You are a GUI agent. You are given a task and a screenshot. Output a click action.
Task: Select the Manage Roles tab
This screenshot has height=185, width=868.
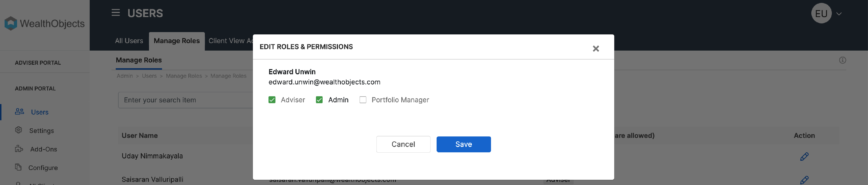pyautogui.click(x=176, y=41)
